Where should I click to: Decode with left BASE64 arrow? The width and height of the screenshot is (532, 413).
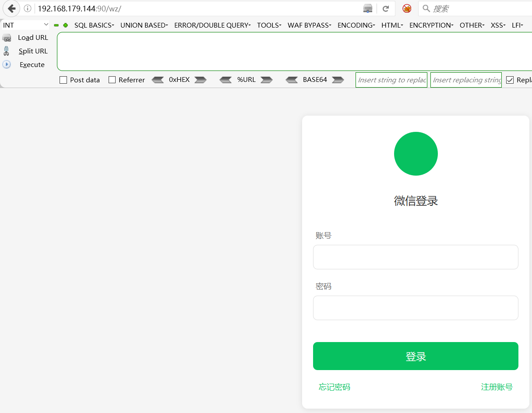(x=292, y=80)
